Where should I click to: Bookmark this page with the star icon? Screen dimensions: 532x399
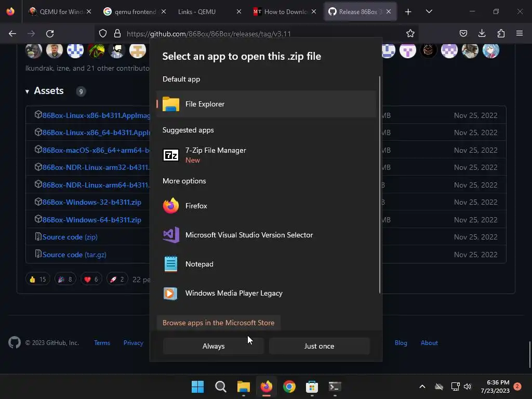click(x=410, y=33)
